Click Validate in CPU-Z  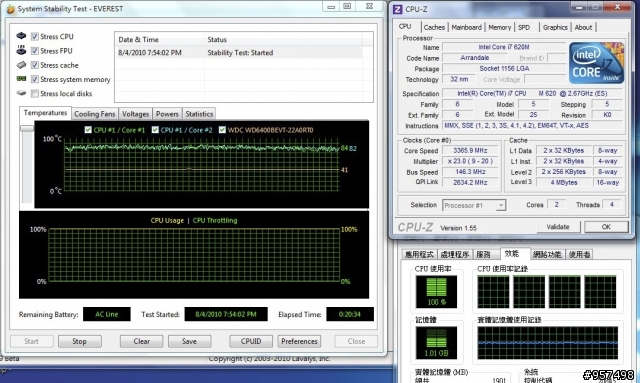point(558,227)
